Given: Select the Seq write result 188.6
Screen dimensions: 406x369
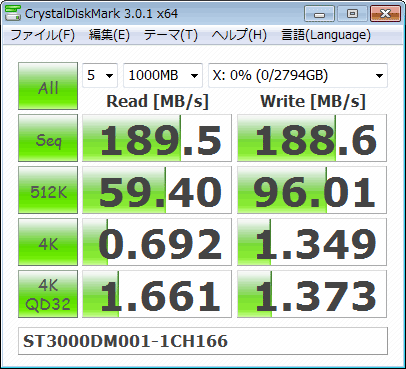Looking at the screenshot, I should tap(312, 138).
